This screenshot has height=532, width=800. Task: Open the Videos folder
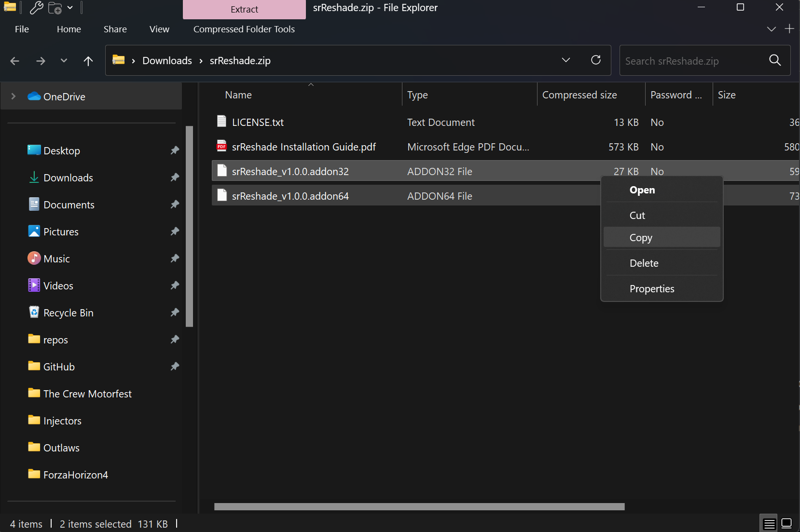coord(51,286)
